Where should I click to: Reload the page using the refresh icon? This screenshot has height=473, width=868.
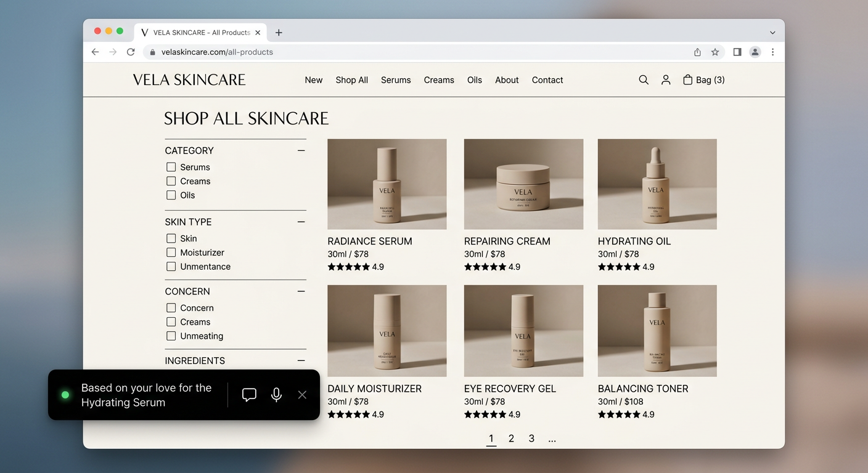point(131,52)
